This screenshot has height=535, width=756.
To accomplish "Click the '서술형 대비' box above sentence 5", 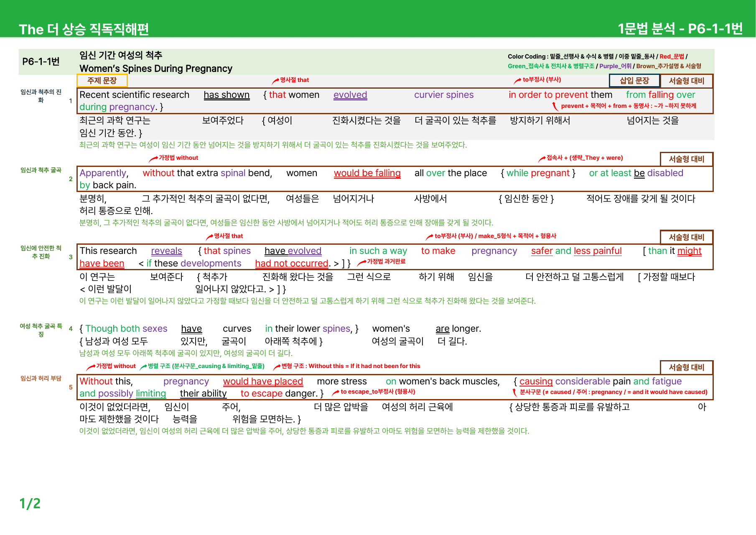I will click(x=687, y=367).
